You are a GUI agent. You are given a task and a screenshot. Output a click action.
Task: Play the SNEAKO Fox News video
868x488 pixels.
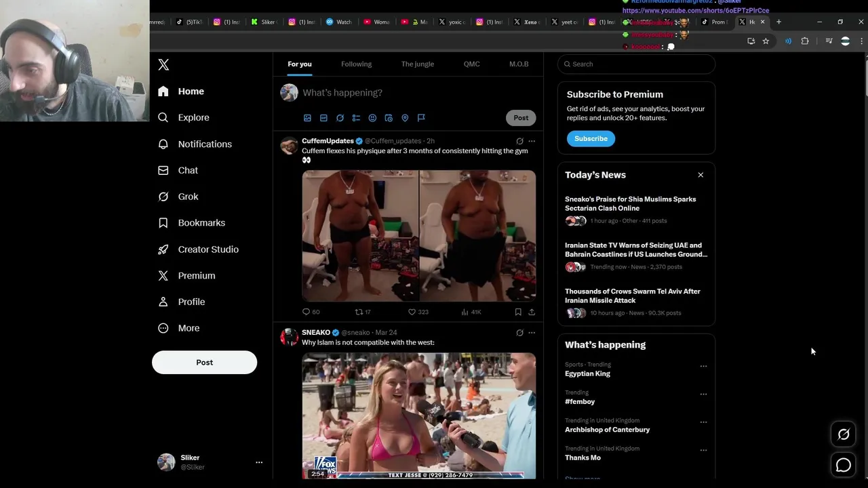419,415
